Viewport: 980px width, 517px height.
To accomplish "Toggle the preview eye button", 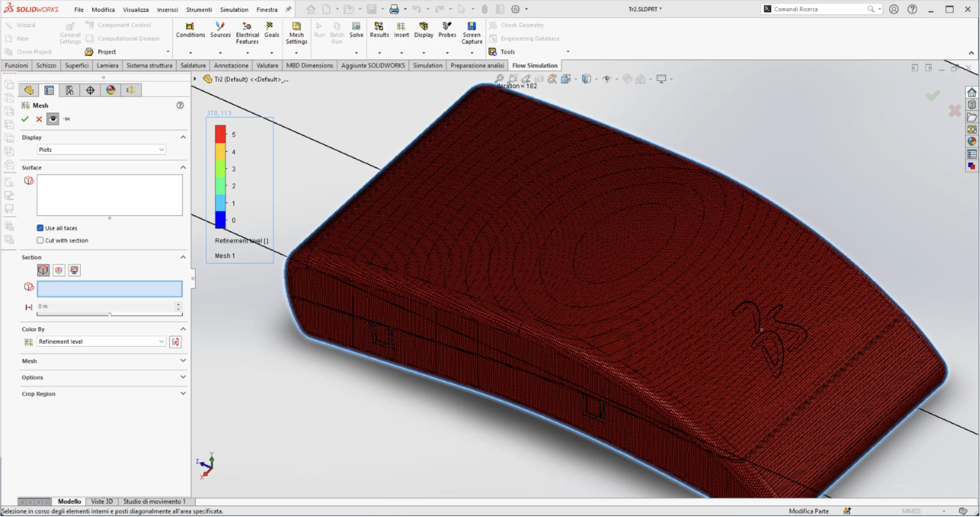I will pos(53,119).
